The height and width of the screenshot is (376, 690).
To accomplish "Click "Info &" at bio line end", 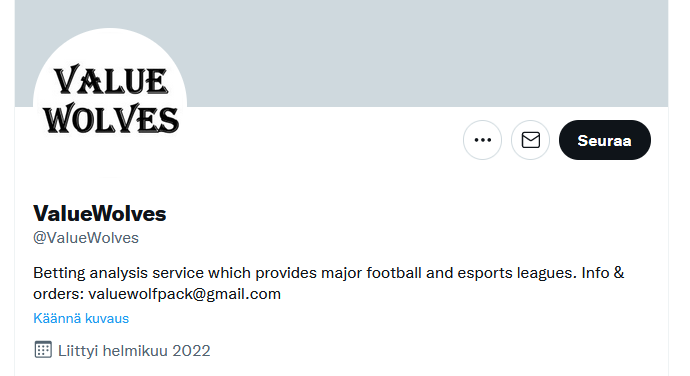I will coord(603,273).
